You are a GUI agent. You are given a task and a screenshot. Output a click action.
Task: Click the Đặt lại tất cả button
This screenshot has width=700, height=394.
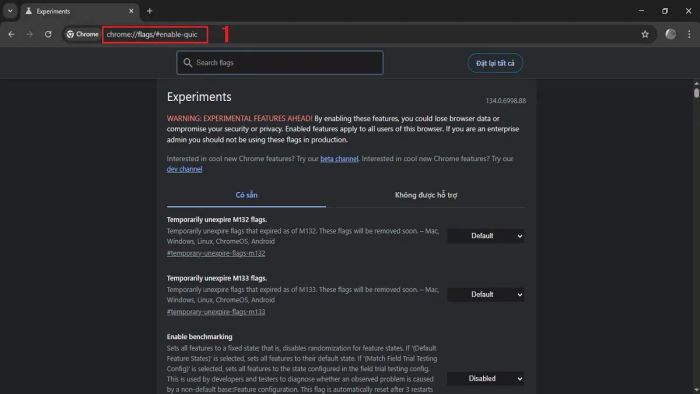[x=495, y=63]
